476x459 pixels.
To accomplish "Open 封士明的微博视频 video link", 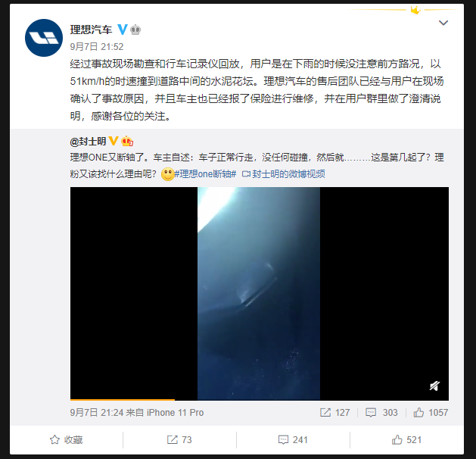I will coord(284,174).
